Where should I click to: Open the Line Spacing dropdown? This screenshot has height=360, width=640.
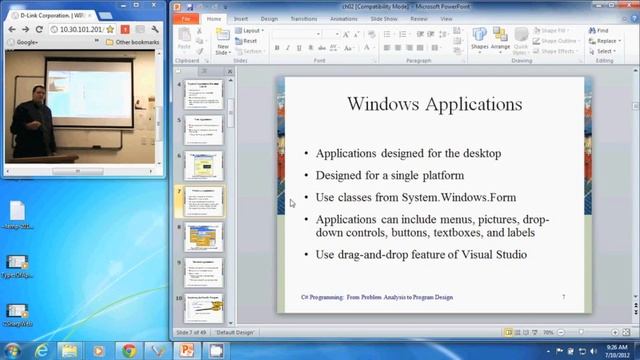click(444, 35)
